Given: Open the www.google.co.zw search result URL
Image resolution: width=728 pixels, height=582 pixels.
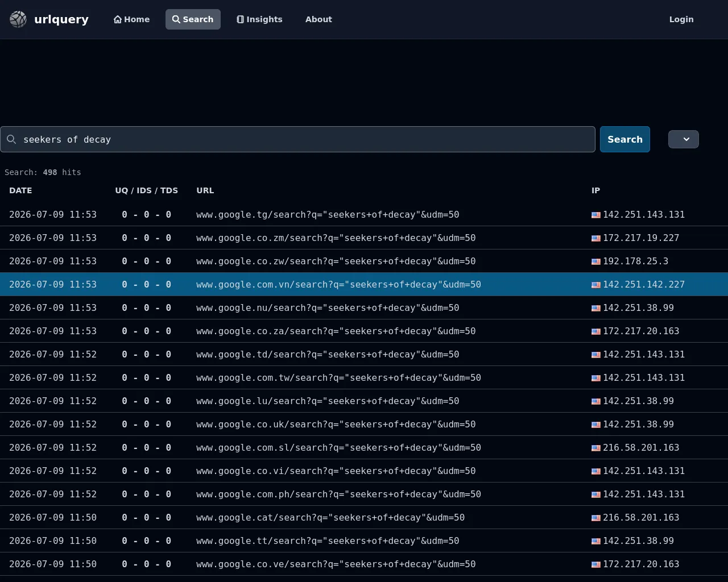Looking at the screenshot, I should point(336,261).
